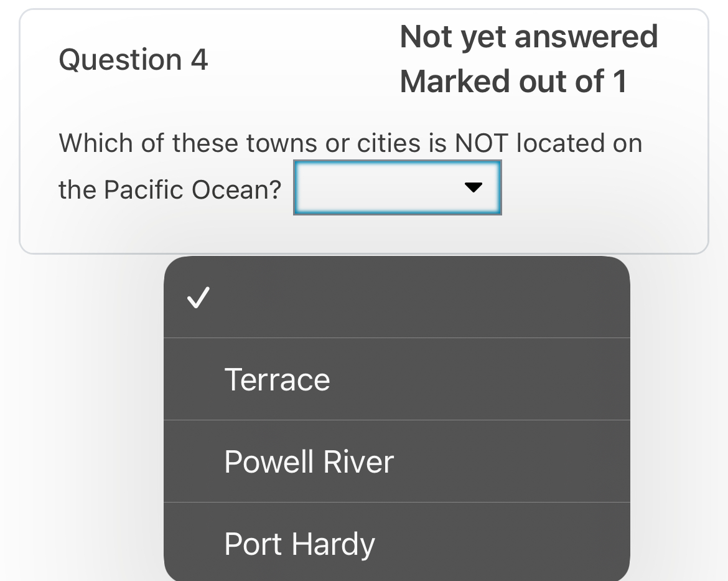Click the checkmark icon in the dropdown
This screenshot has width=728, height=581.
pos(197,298)
